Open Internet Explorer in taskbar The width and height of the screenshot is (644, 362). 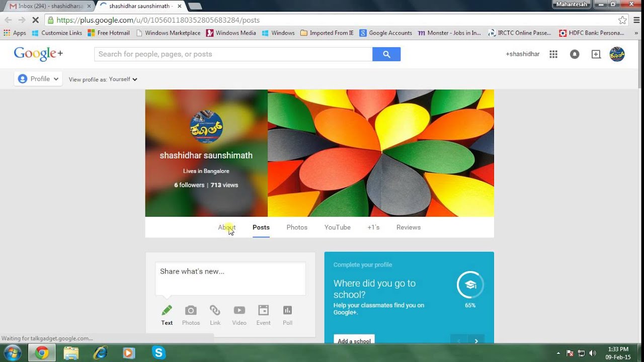coord(101,353)
